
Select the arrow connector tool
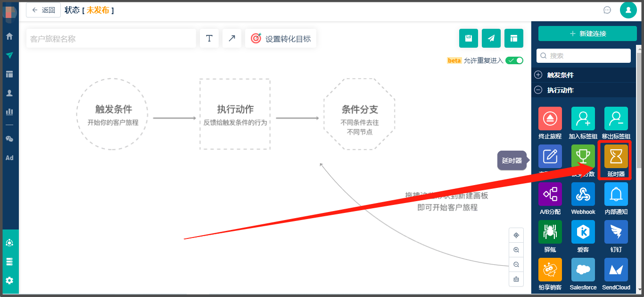[232, 38]
